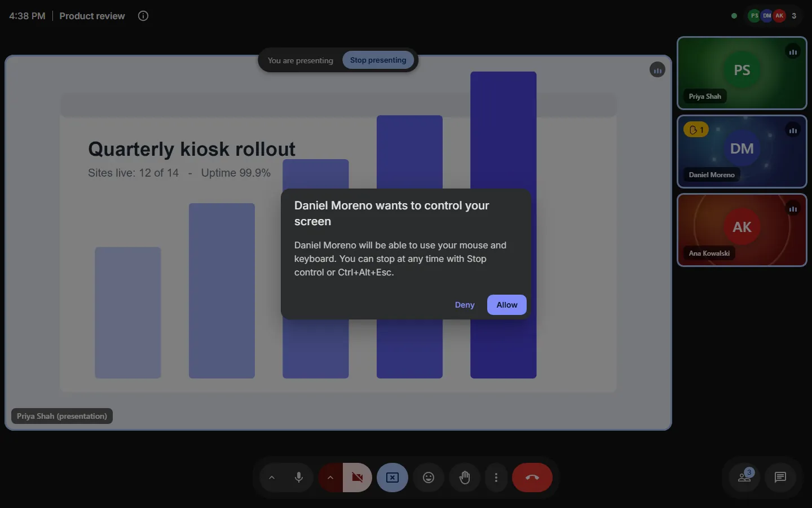Turn on the camera
Image resolution: width=812 pixels, height=508 pixels.
coord(358,478)
